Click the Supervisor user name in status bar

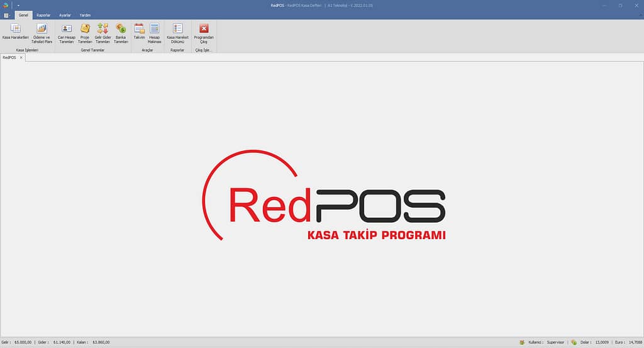[555, 342]
